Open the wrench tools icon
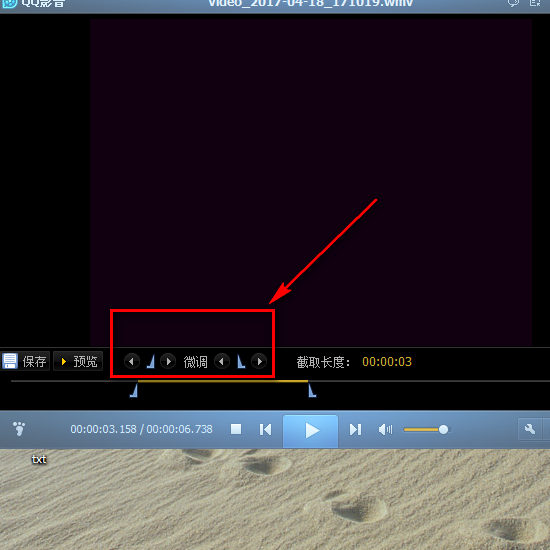The width and height of the screenshot is (550, 550). point(530,429)
